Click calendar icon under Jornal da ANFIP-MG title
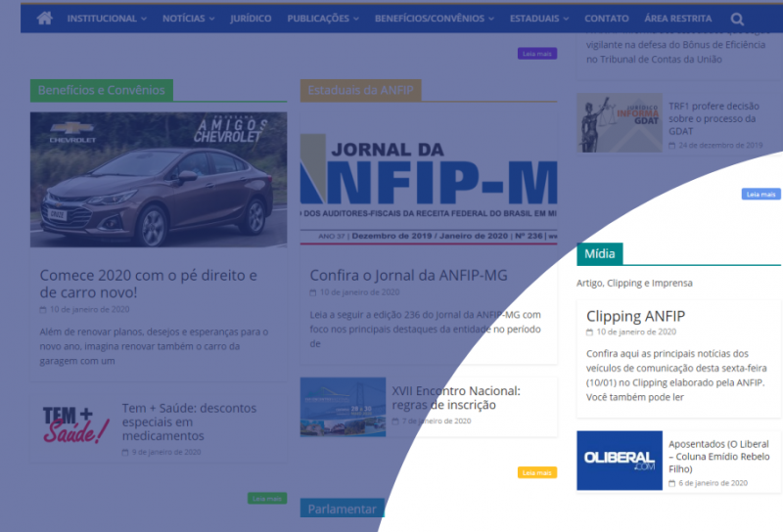This screenshot has width=783, height=532. pos(313,293)
